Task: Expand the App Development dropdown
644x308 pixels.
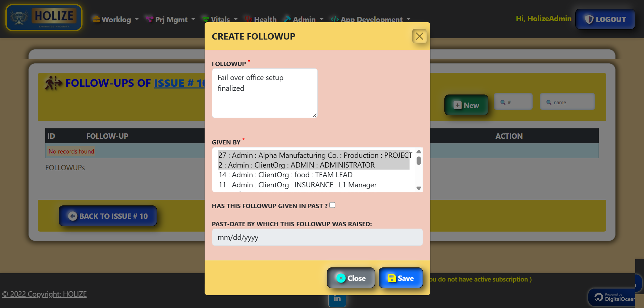Action: [371, 19]
